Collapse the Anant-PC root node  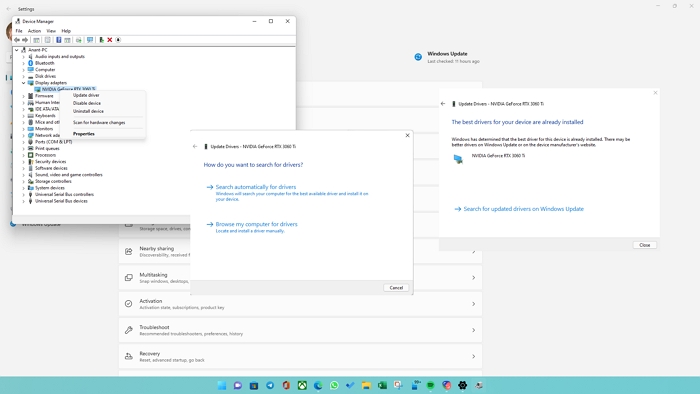tap(17, 50)
